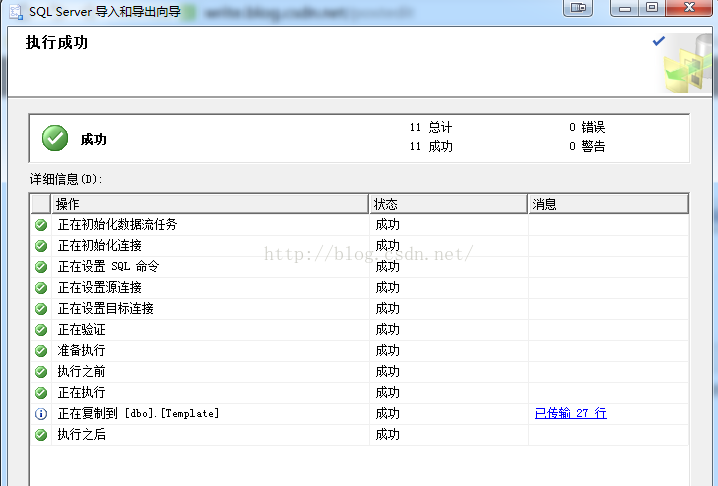This screenshot has height=486, width=718.
Task: Select the row 正在验证
Action: pyautogui.click(x=359, y=330)
